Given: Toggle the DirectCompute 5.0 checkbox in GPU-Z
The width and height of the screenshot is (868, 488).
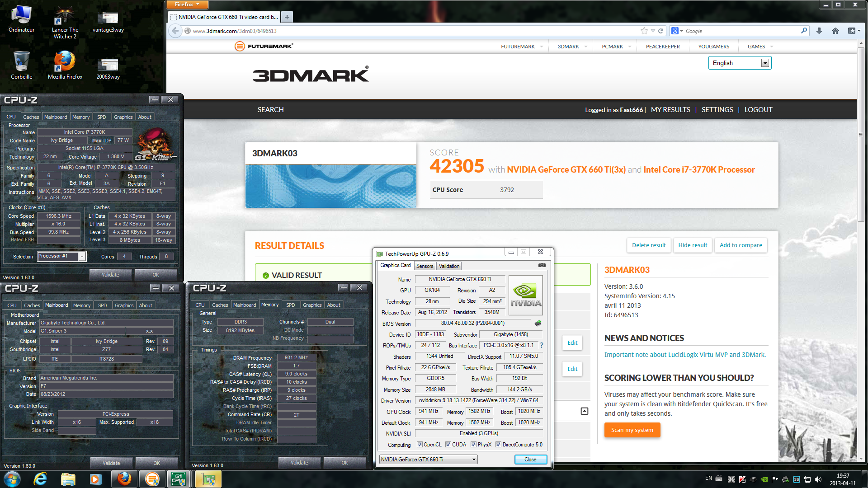Looking at the screenshot, I should [x=498, y=444].
